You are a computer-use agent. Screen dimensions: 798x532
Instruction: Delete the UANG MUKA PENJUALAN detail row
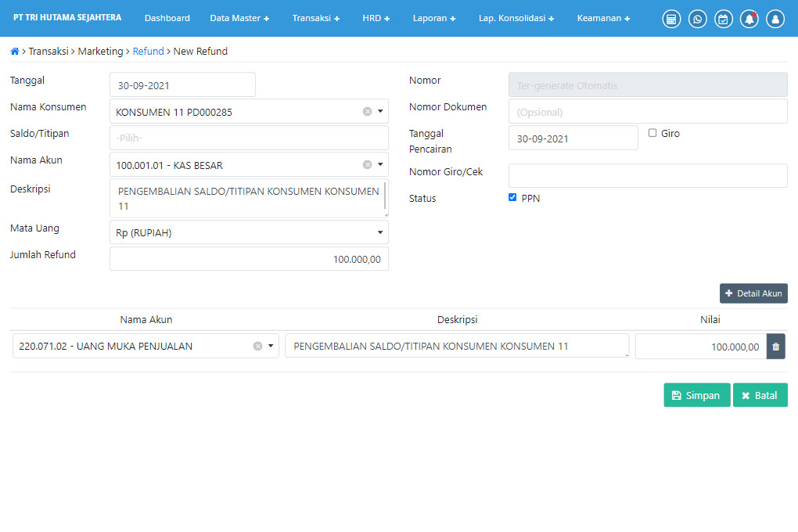[775, 347]
